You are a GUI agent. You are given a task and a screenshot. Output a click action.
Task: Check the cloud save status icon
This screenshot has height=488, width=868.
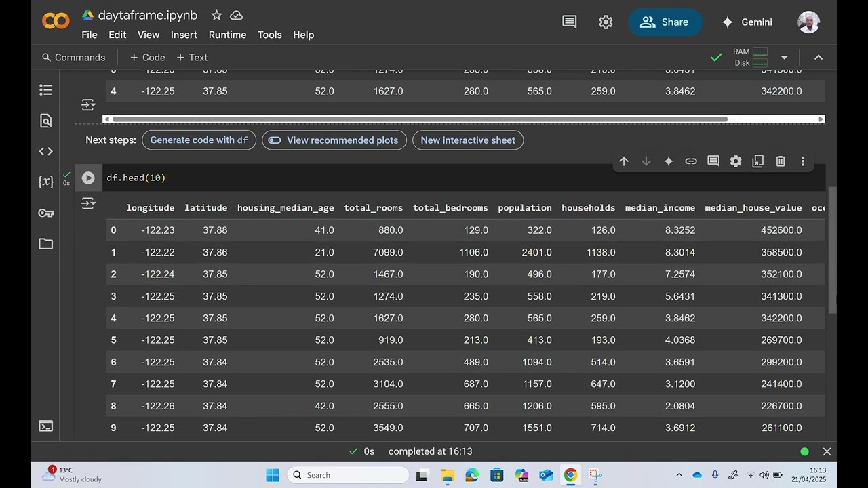237,15
